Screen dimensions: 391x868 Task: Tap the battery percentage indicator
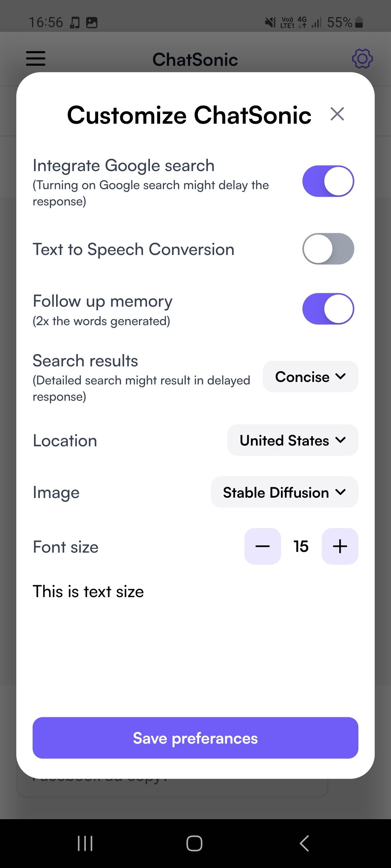(x=339, y=22)
